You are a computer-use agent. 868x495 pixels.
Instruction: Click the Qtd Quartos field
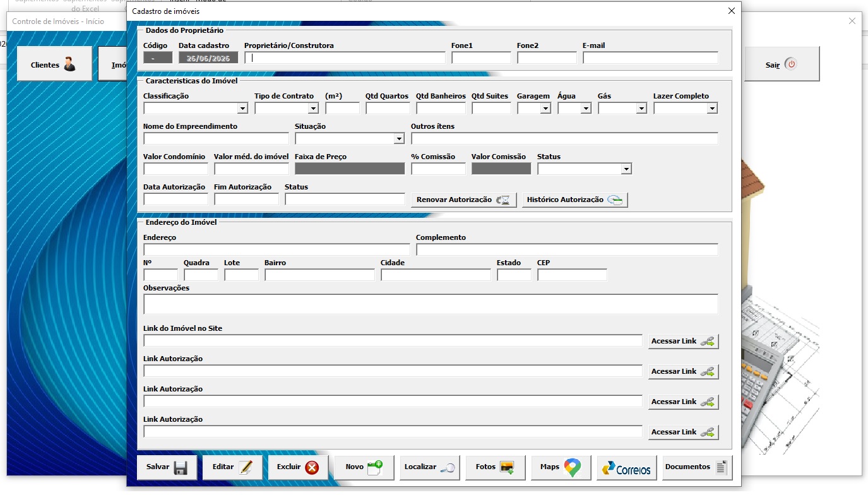(x=388, y=109)
